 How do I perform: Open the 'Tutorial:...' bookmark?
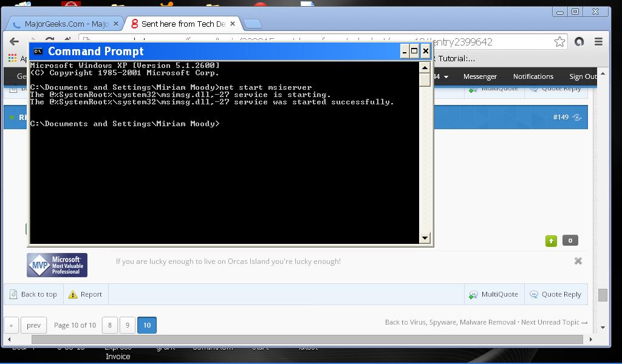tap(456, 59)
